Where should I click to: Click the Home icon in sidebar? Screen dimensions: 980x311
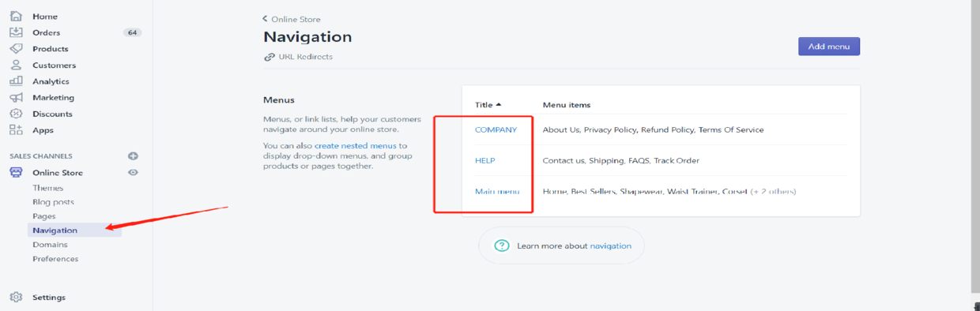[16, 16]
